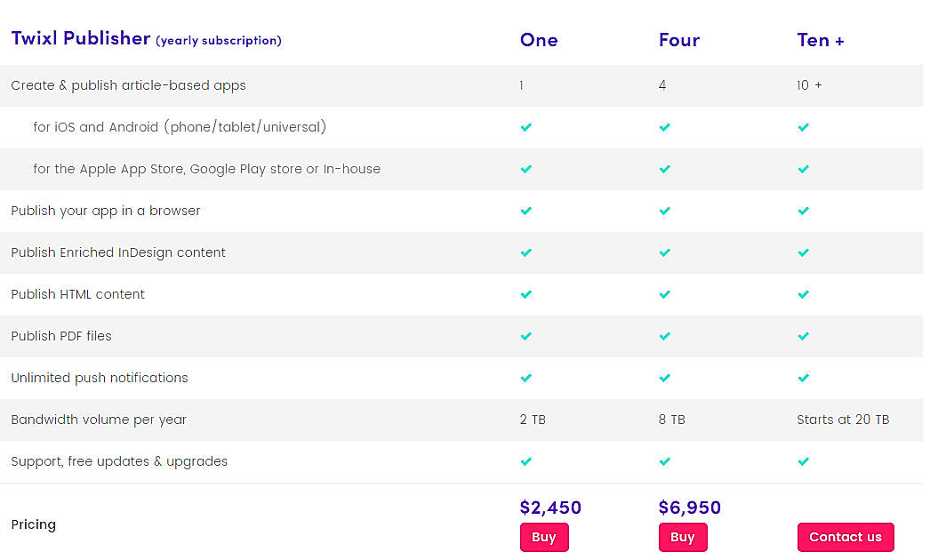This screenshot has width=930, height=560.
Task: Click the Support checkmark under Ten +
Action: [803, 461]
